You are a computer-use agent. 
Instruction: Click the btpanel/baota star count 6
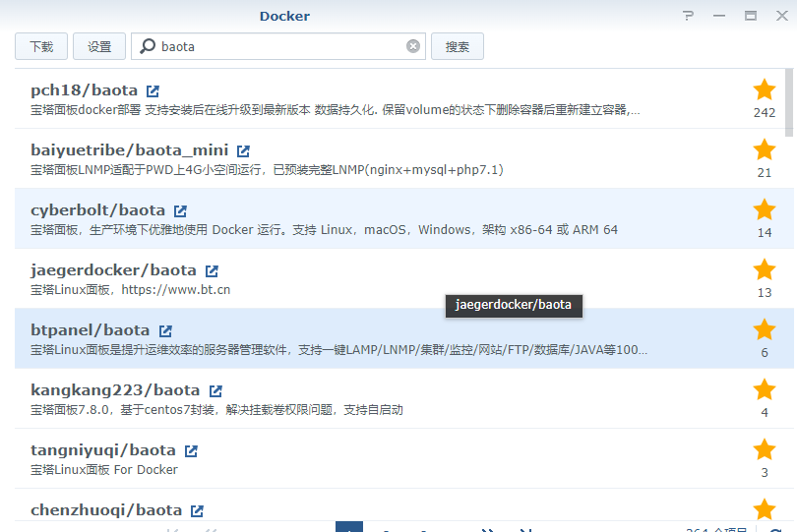click(x=765, y=353)
